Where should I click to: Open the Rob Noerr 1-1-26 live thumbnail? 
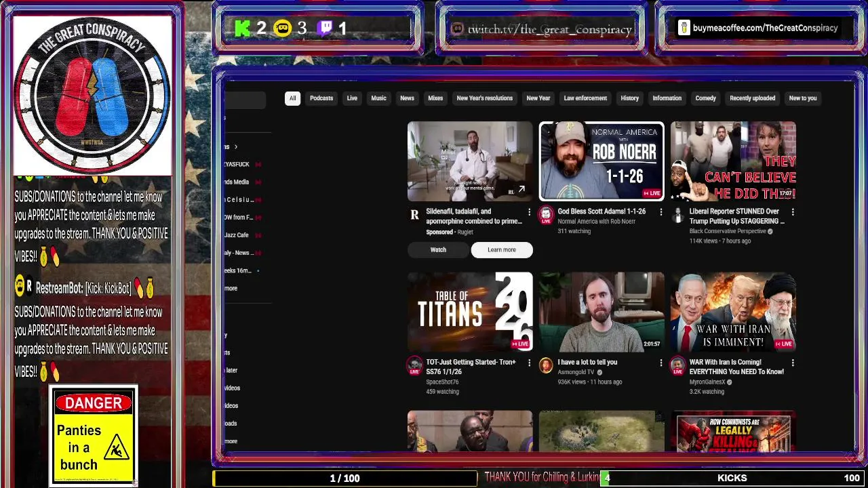[601, 161]
